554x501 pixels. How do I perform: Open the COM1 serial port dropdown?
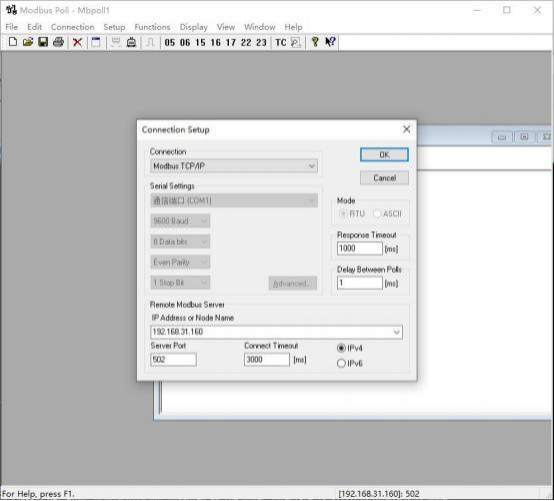point(234,201)
